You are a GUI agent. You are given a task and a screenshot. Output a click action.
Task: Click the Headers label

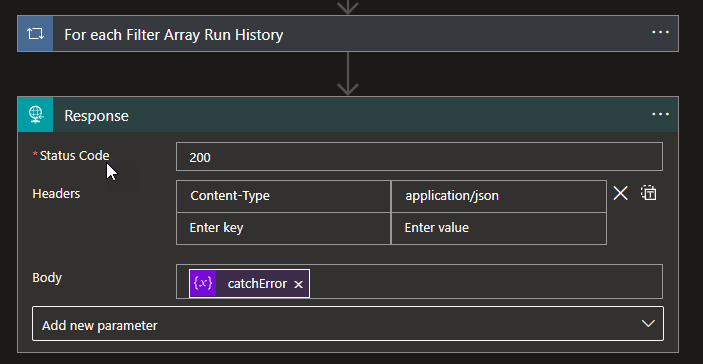click(x=56, y=194)
